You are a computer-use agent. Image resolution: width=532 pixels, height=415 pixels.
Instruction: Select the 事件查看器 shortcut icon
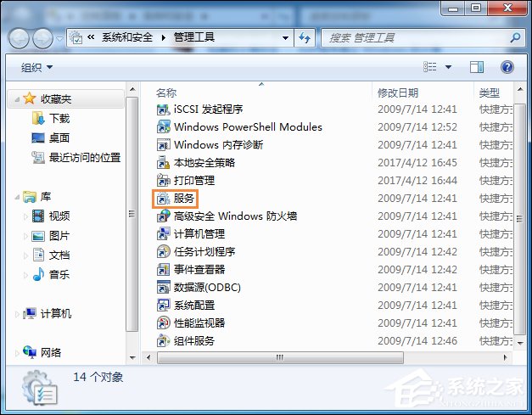coord(163,269)
